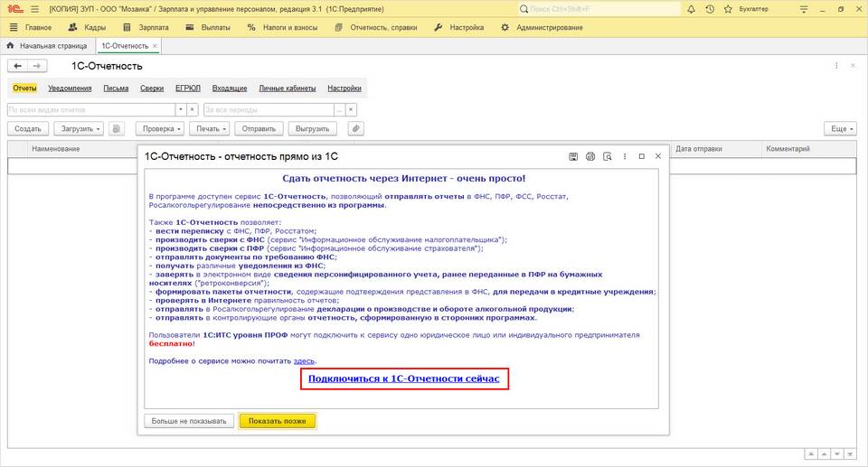The image size is (868, 467).
Task: Clear the report type filter
Action: [192, 109]
